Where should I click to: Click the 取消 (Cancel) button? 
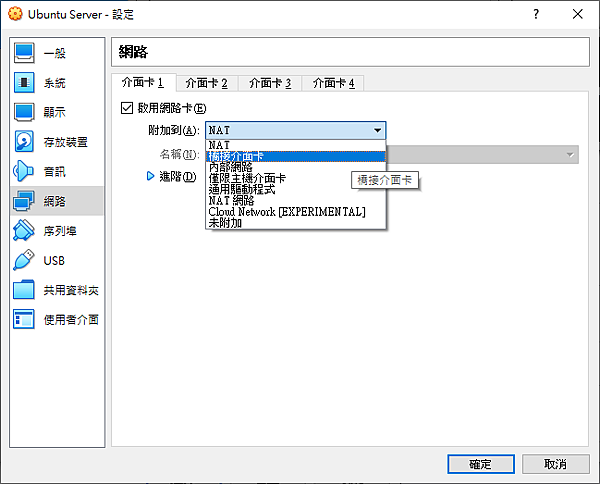[x=555, y=464]
